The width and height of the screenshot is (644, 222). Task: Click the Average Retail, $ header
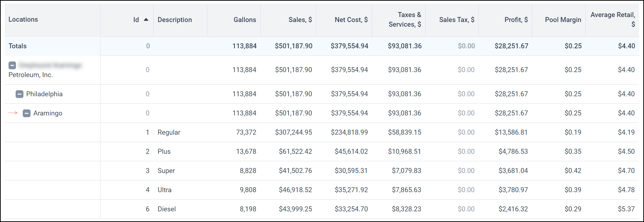pos(613,20)
